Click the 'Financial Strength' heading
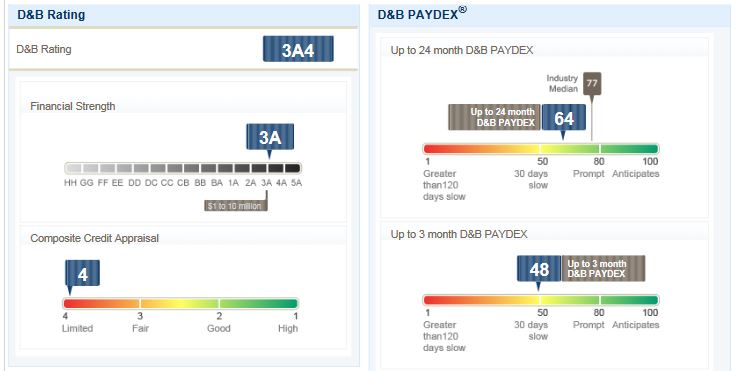Screen dimensions: 739x371 [x=73, y=106]
